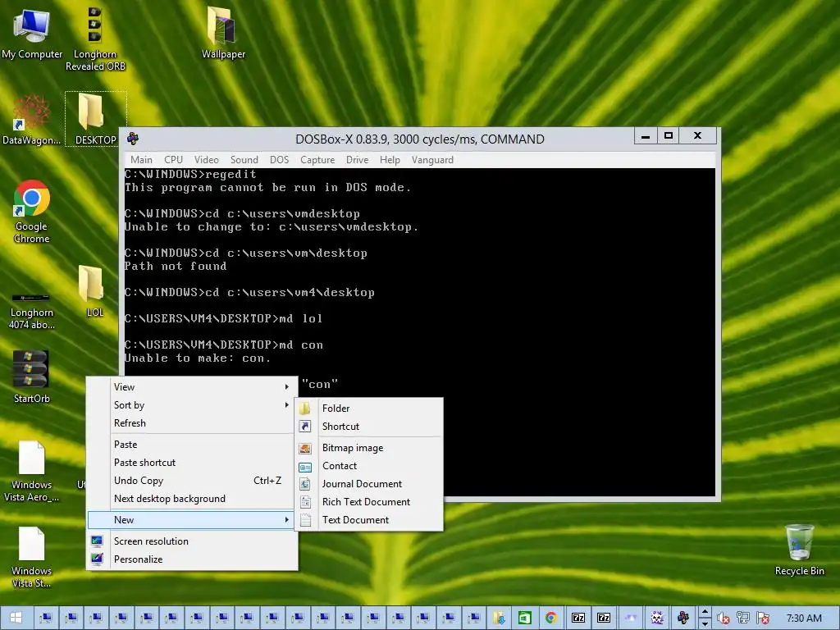Screen dimensions: 840x630
Task: Click the 7:30 AM taskbar clock
Action: [x=804, y=618]
